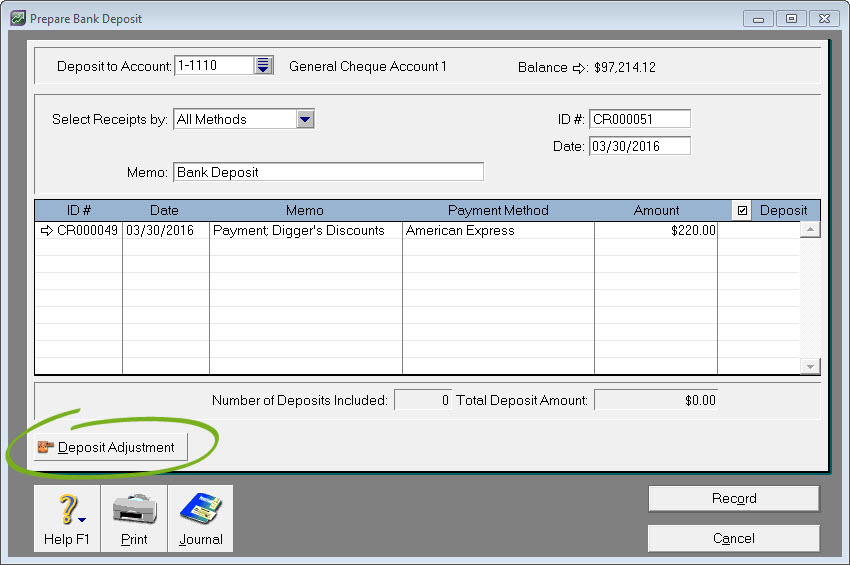Image resolution: width=850 pixels, height=565 pixels.
Task: Toggle the Deposit column select-all checkbox
Action: 742,210
